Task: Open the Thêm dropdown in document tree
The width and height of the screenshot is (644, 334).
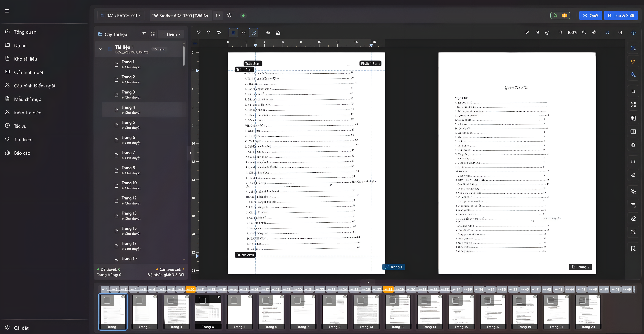Action: [171, 34]
